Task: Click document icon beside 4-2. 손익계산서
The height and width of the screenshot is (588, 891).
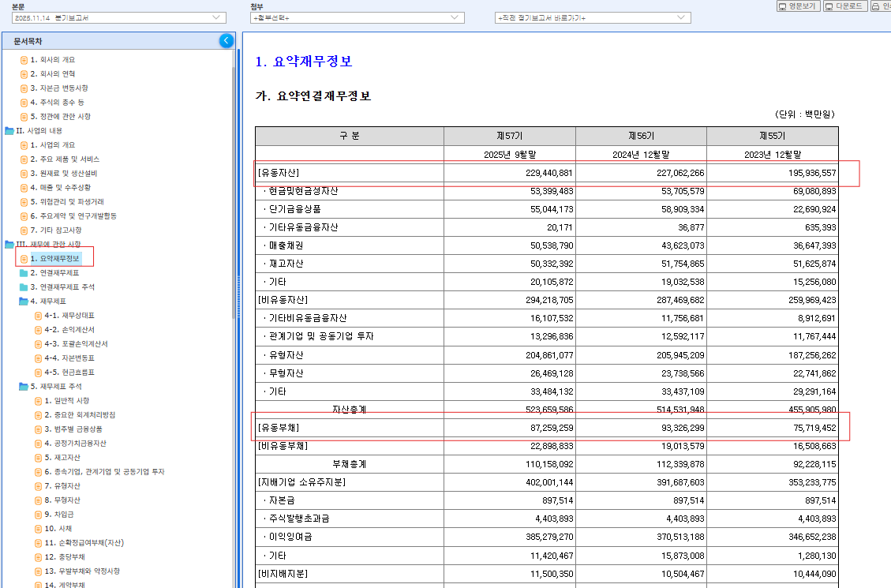Action: pyautogui.click(x=38, y=330)
